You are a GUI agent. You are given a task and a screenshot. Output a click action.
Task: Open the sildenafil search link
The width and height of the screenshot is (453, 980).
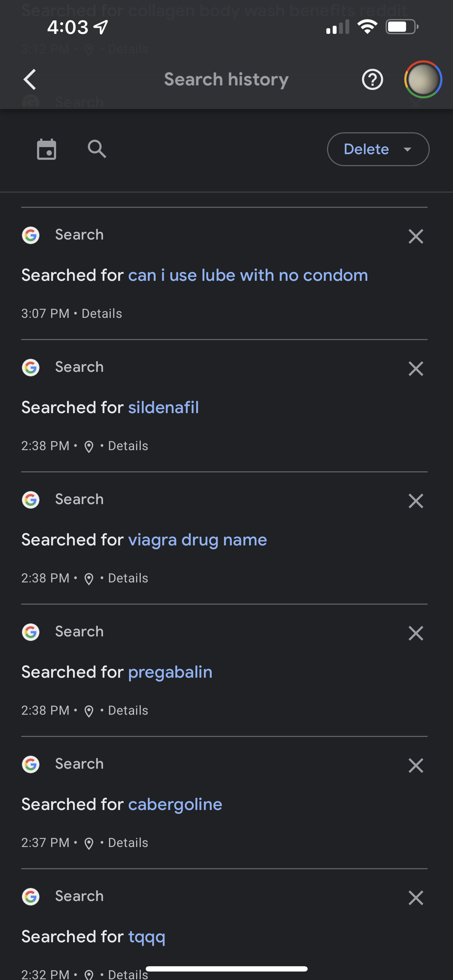point(163,407)
